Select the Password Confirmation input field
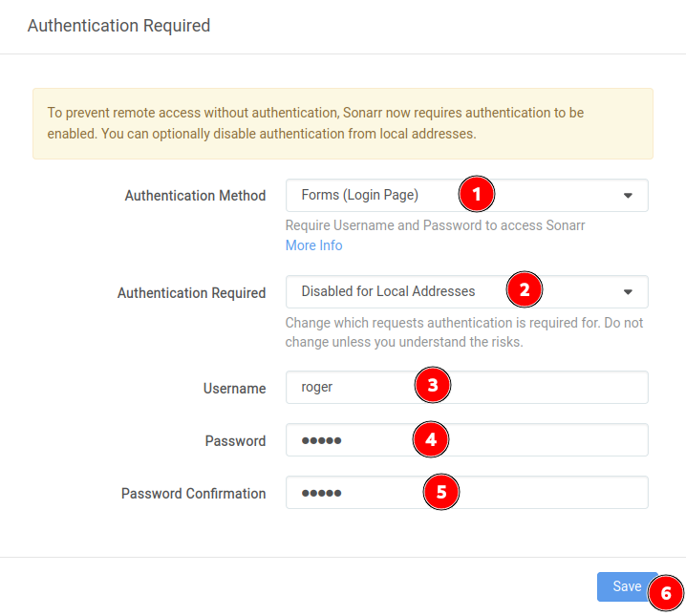Image resolution: width=686 pixels, height=616 pixels. 467,492
